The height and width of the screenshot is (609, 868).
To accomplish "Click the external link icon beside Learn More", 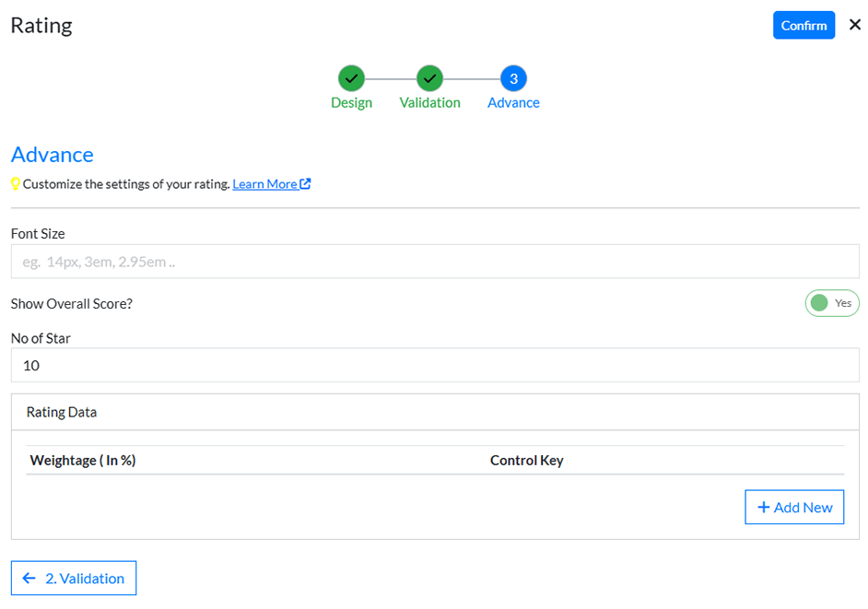I will [x=305, y=184].
